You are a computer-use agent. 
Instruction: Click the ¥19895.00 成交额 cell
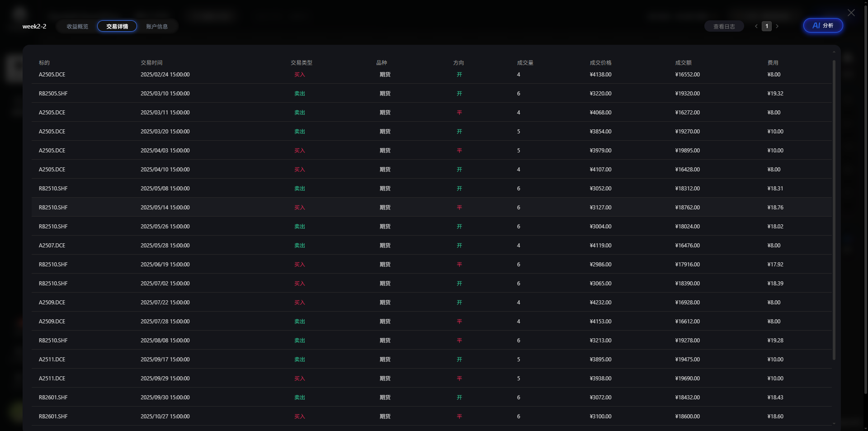point(687,151)
